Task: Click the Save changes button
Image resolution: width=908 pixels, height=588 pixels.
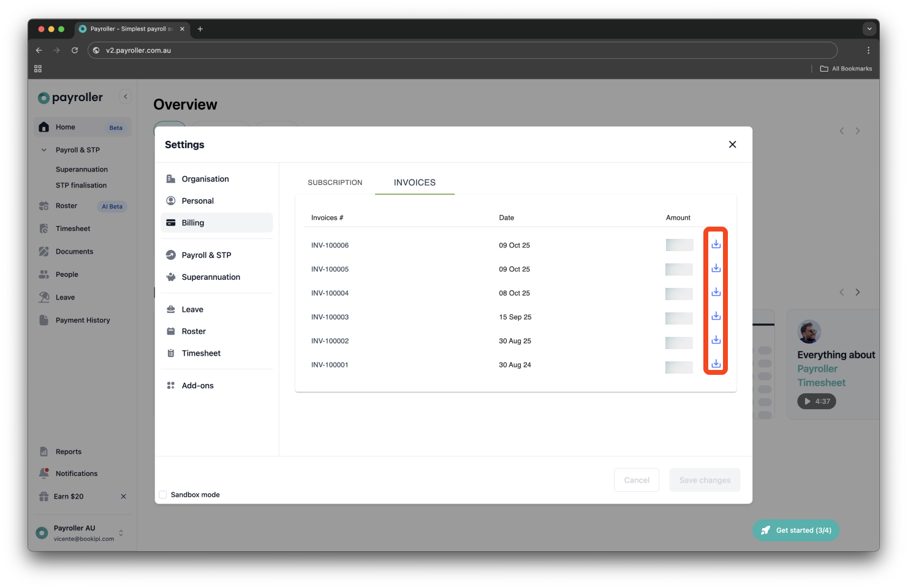Action: coord(705,480)
